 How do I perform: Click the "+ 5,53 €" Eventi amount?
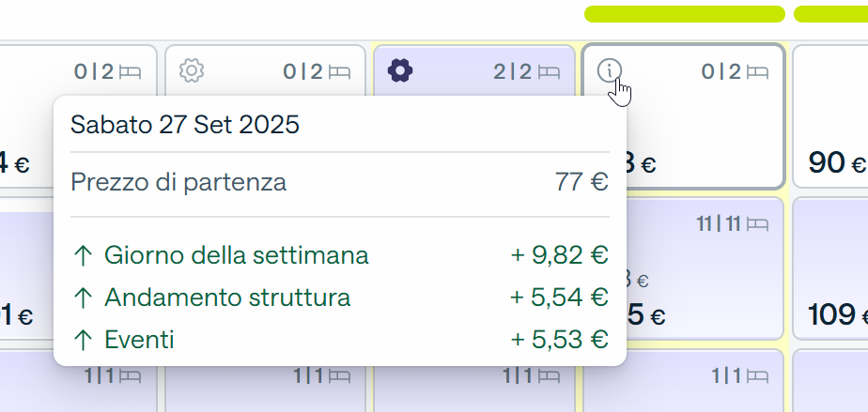click(559, 341)
